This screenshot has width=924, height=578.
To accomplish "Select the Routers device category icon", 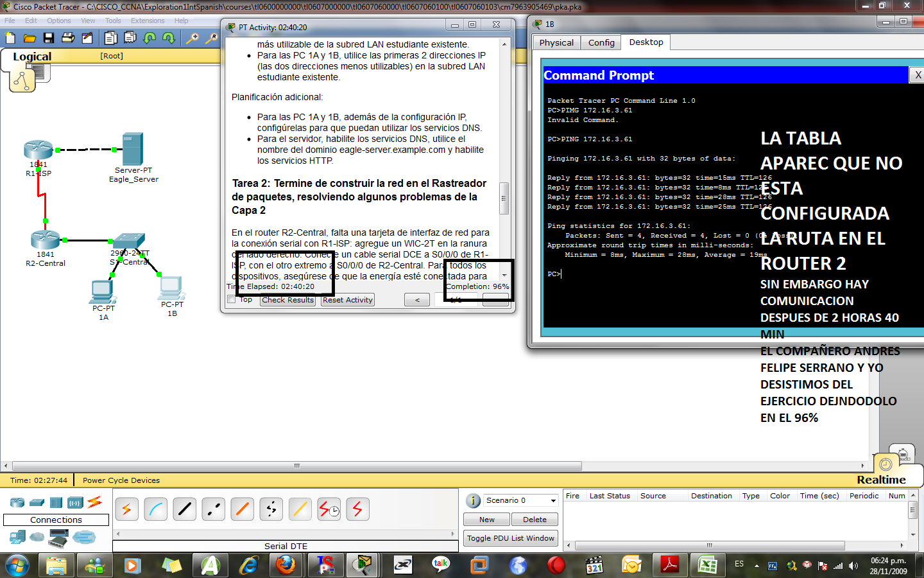I will (x=17, y=502).
